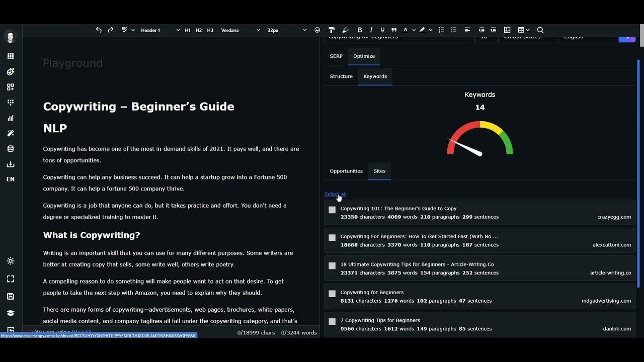Switch light/dark theme with sun icon
The width and height of the screenshot is (644, 362).
(11, 261)
